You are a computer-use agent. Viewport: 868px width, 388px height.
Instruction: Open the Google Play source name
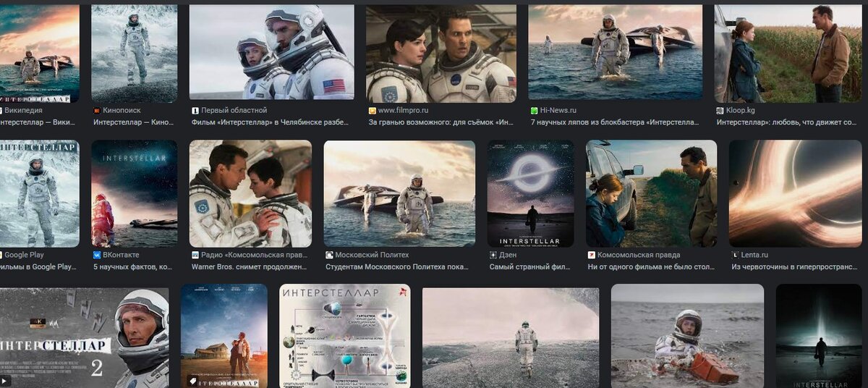(24, 256)
